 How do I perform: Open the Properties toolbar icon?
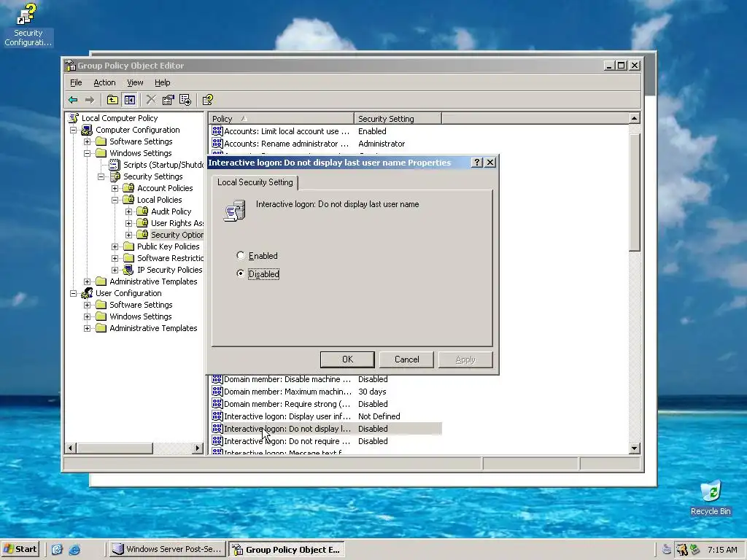tap(169, 100)
